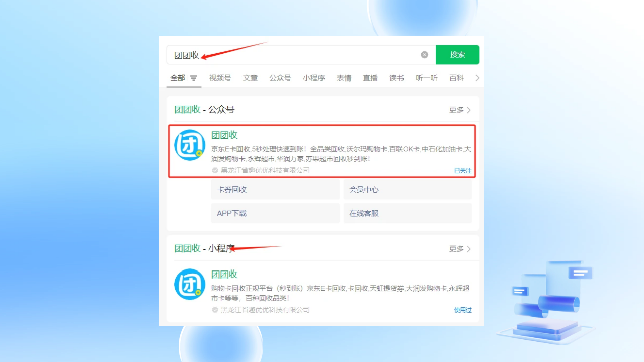The height and width of the screenshot is (362, 644).
Task: Click the green 搜索 button
Action: [x=457, y=55]
